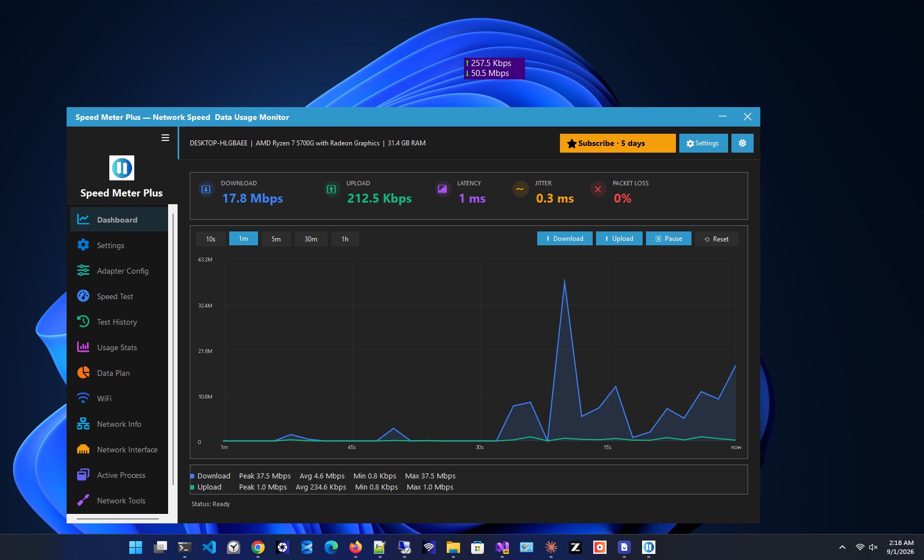Open the Active Process windows icon
This screenshot has height=560, width=924.
[83, 475]
